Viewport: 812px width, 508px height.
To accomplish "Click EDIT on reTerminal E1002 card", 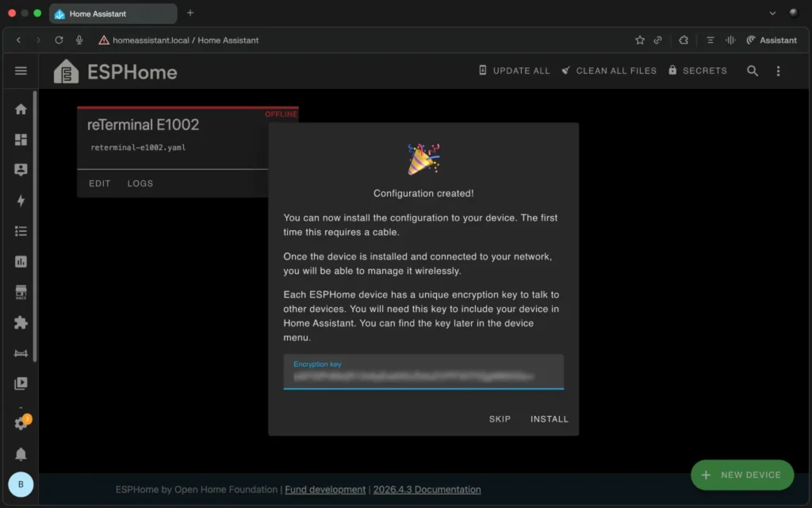I will coord(99,183).
